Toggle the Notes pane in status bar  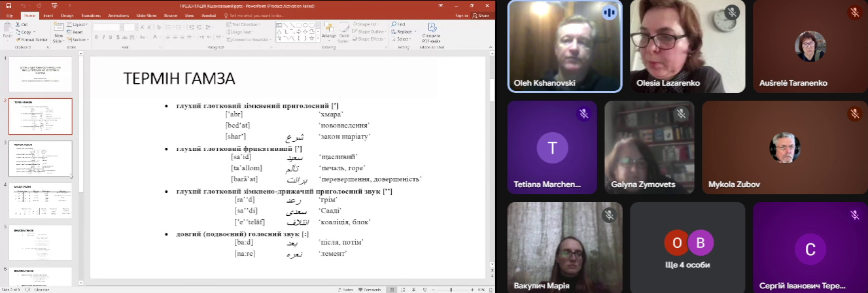pyautogui.click(x=347, y=289)
